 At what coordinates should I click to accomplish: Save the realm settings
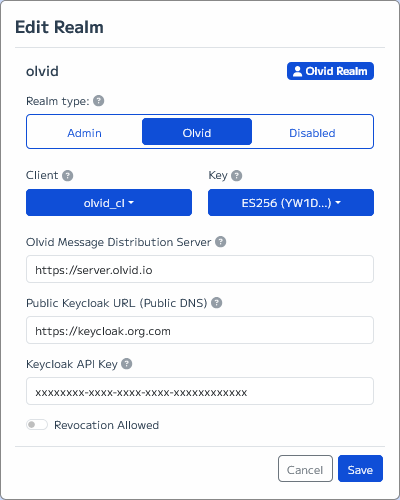pyautogui.click(x=360, y=469)
